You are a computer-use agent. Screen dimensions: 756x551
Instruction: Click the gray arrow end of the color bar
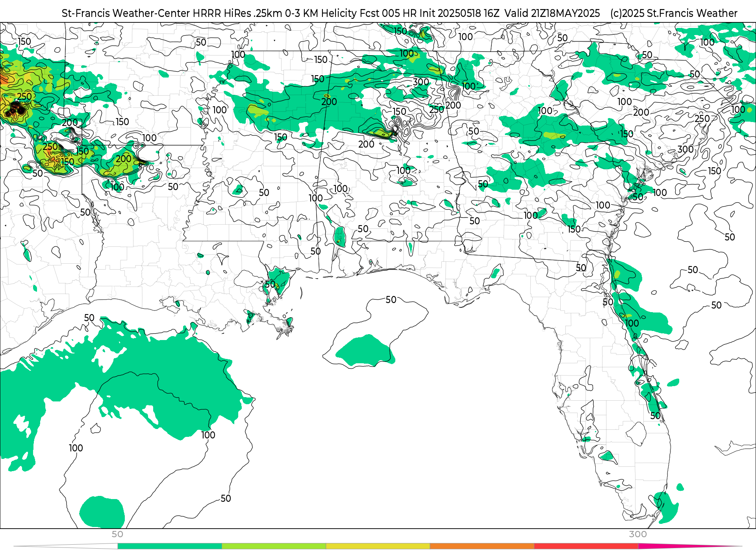click(x=65, y=546)
